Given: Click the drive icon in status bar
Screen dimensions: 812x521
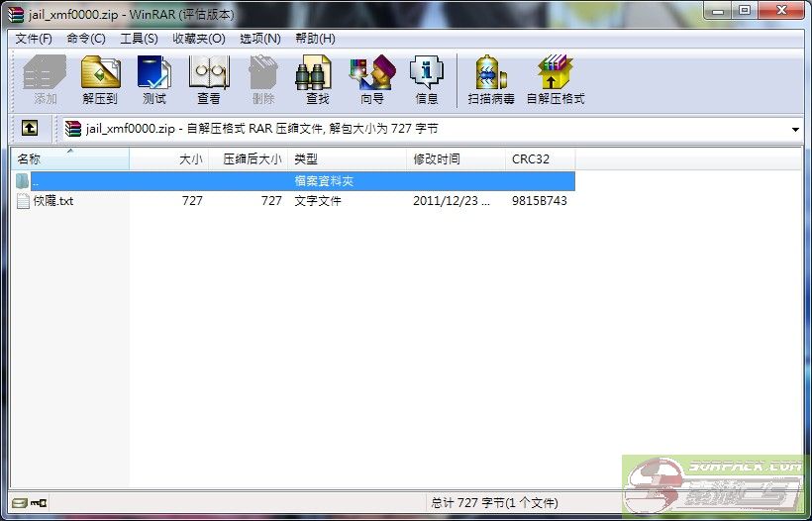Looking at the screenshot, I should click(x=19, y=503).
